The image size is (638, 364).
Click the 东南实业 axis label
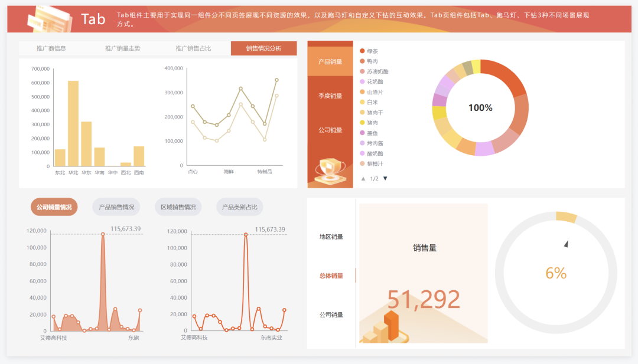[x=271, y=337]
